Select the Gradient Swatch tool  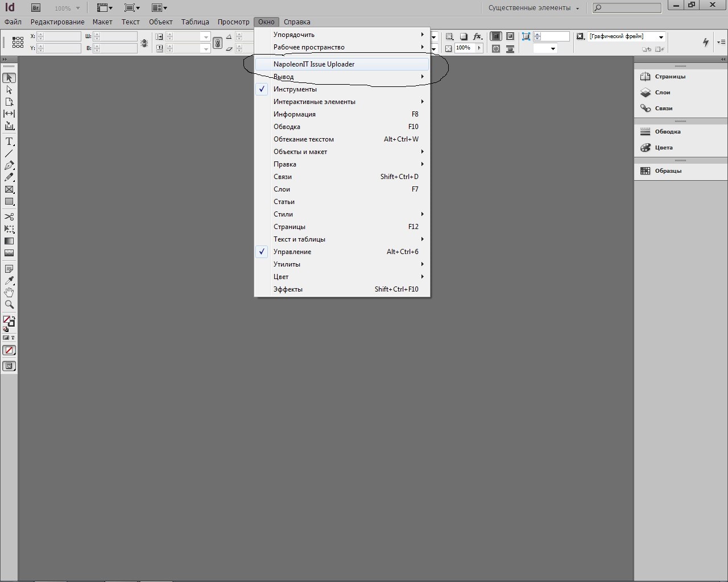[x=9, y=241]
